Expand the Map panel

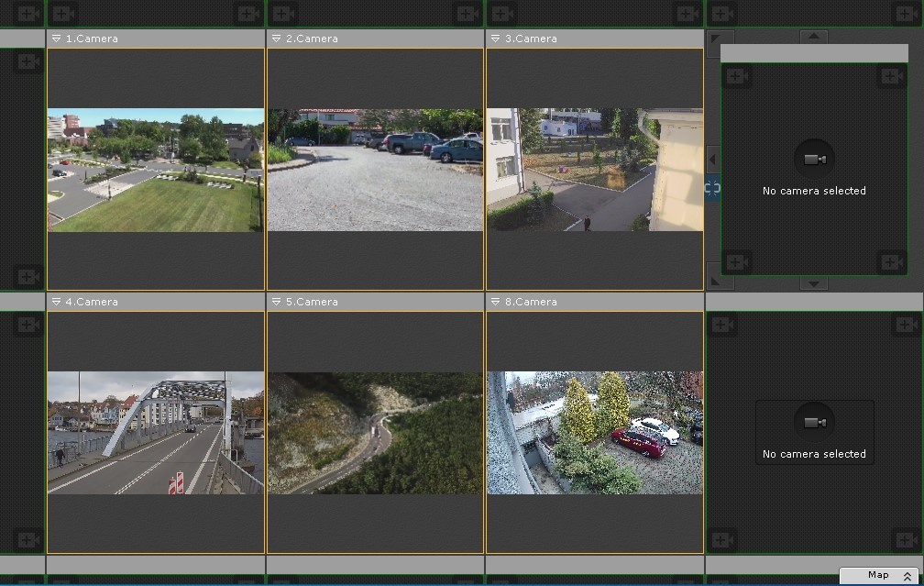point(907,576)
